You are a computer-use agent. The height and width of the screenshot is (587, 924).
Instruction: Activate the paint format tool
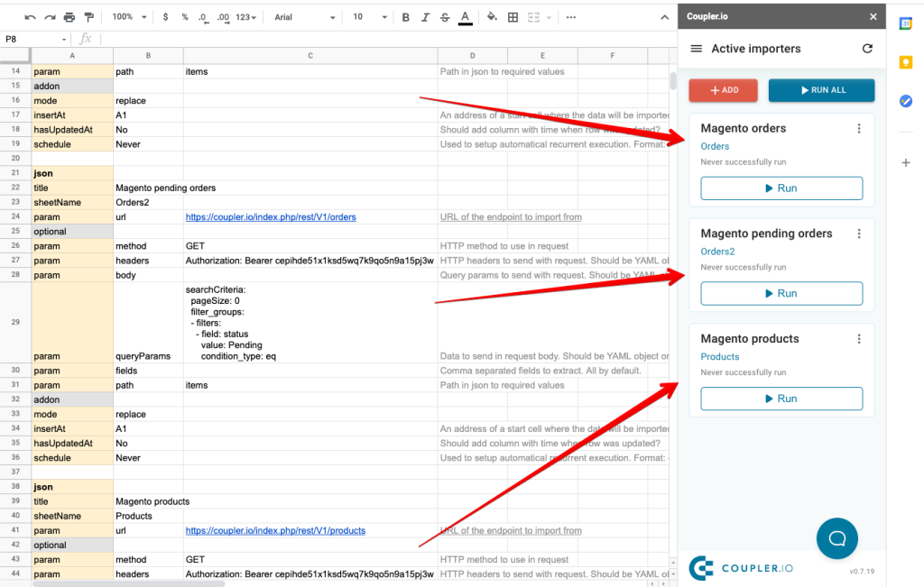point(89,18)
